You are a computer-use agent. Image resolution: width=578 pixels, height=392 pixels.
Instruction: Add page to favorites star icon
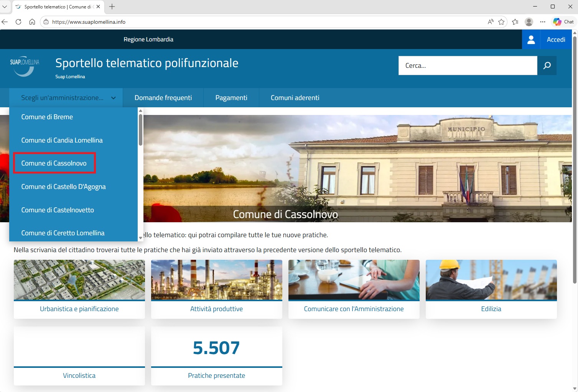pyautogui.click(x=501, y=22)
